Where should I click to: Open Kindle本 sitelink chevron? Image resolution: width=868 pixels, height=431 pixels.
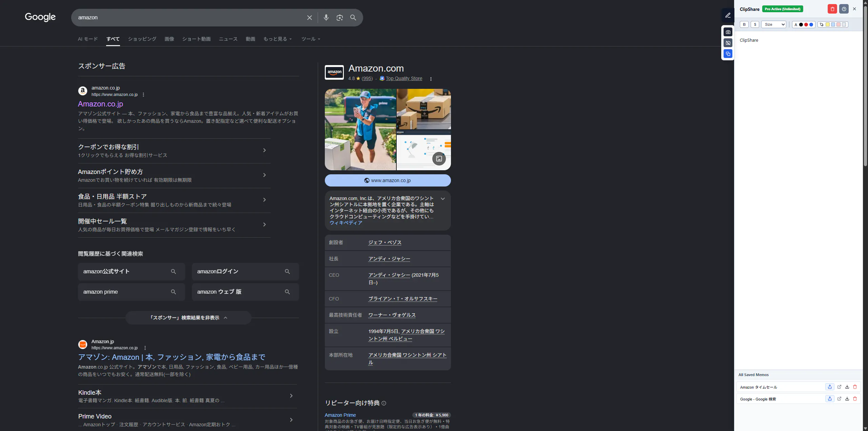(291, 396)
